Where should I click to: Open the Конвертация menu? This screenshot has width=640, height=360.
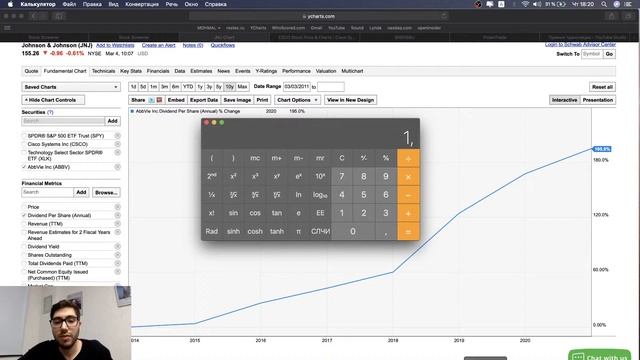pyautogui.click(x=142, y=4)
